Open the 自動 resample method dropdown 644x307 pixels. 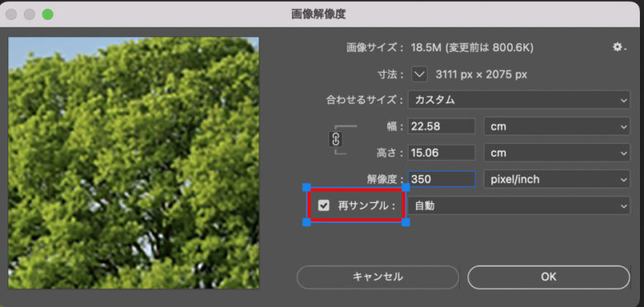click(519, 205)
